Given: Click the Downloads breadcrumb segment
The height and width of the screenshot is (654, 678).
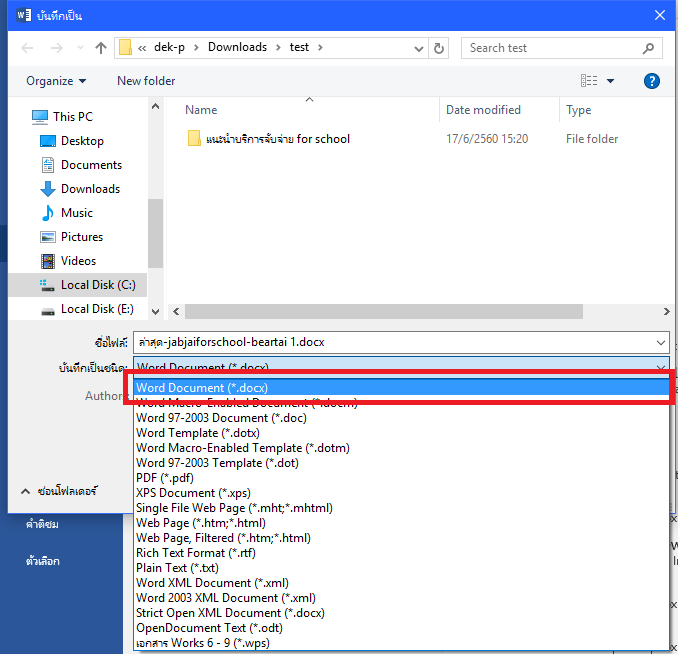Looking at the screenshot, I should pyautogui.click(x=237, y=47).
